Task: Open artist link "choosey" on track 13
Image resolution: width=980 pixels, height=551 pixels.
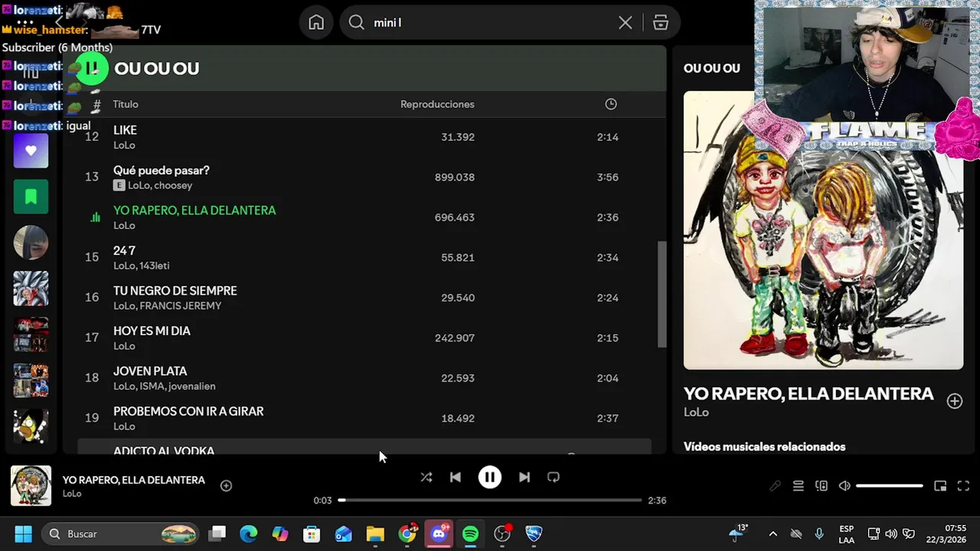Action: pos(173,185)
